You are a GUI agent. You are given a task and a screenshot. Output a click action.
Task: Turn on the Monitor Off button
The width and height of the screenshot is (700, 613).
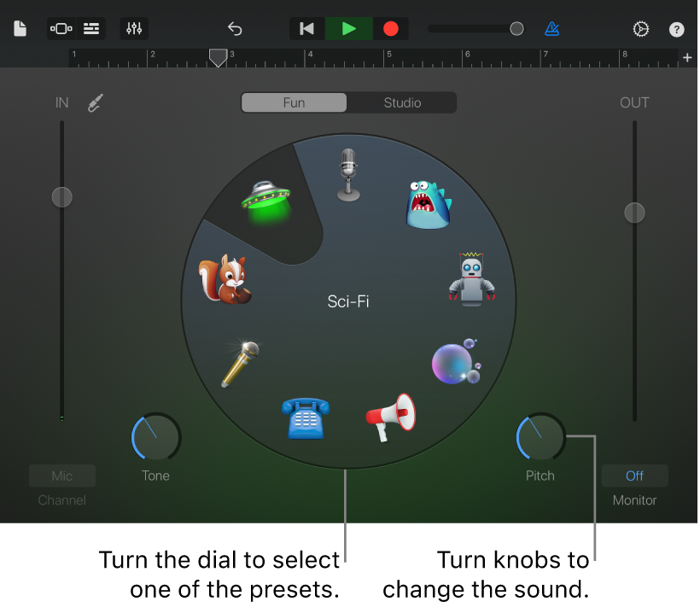634,476
